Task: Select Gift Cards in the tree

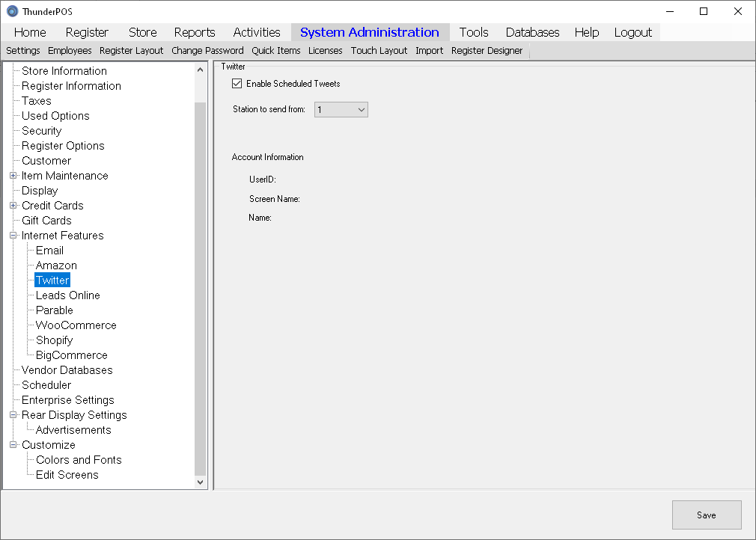Action: [x=46, y=220]
